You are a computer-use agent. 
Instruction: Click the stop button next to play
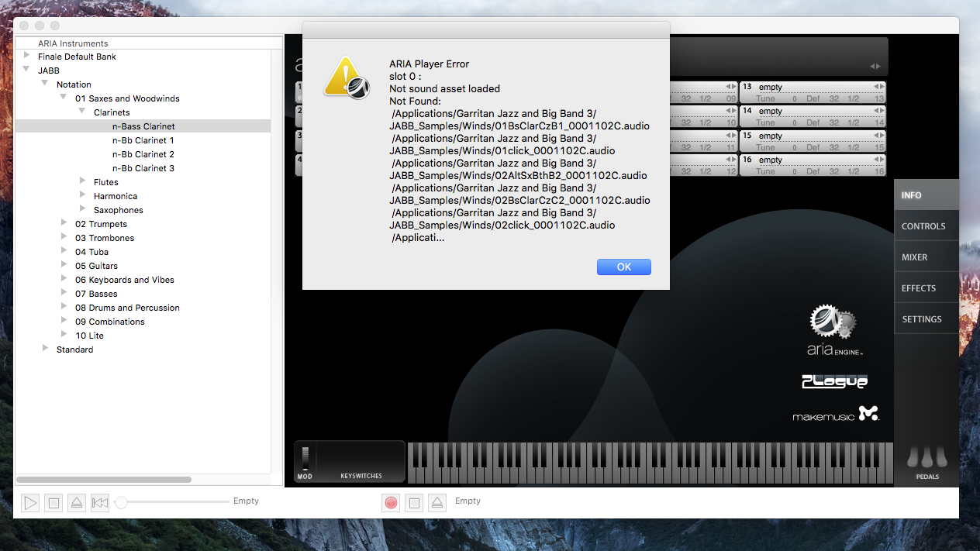(53, 503)
